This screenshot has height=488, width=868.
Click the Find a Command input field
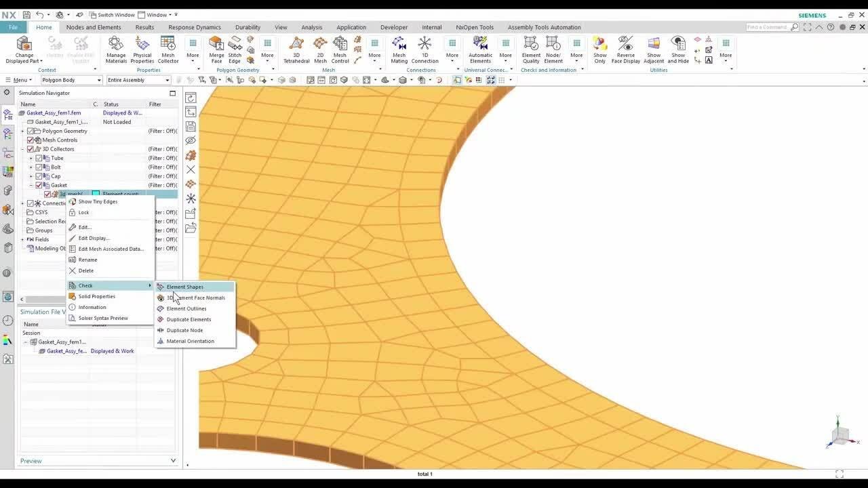coord(768,27)
